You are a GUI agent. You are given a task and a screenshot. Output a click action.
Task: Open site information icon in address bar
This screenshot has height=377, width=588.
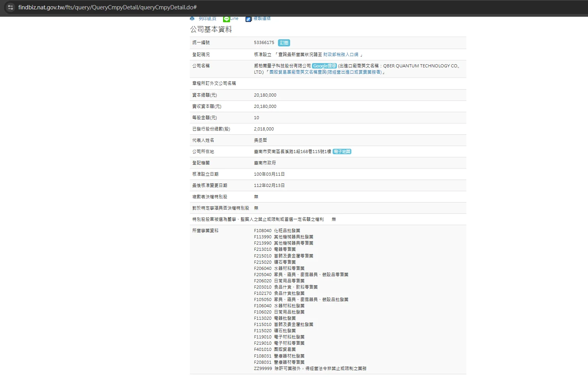[x=11, y=7]
